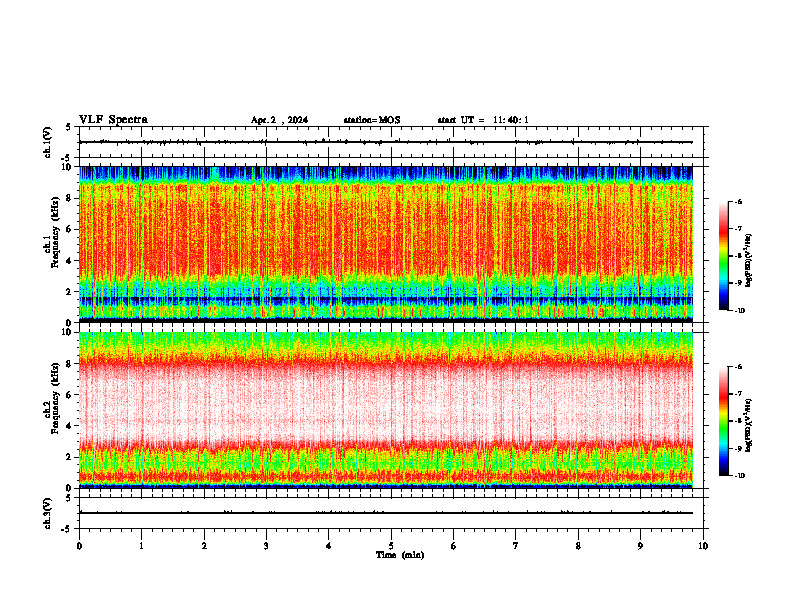Click the ch.1 frequency tick label "6"
This screenshot has width=792, height=612.
click(70, 229)
